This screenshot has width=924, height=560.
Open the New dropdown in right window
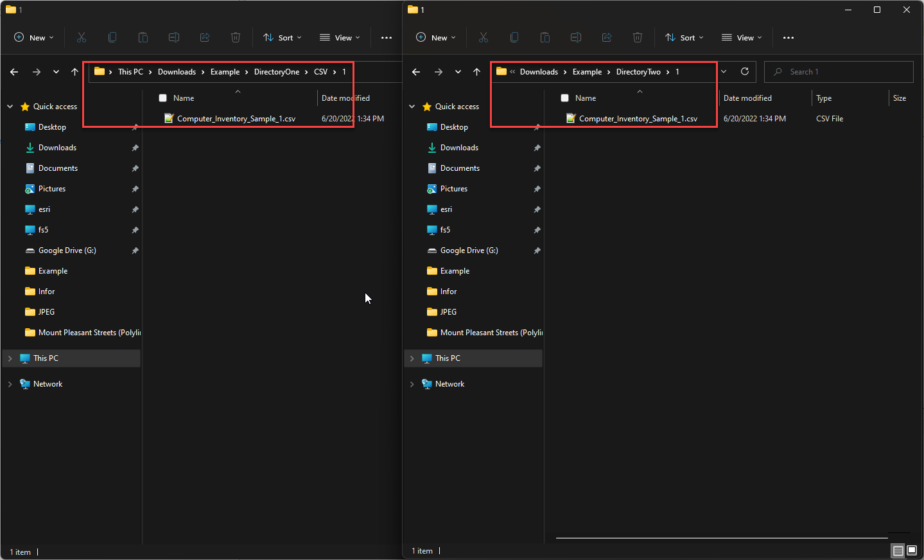tap(436, 37)
